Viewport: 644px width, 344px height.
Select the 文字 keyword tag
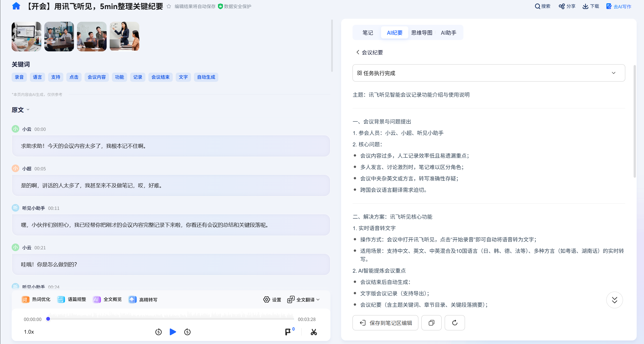tap(183, 77)
